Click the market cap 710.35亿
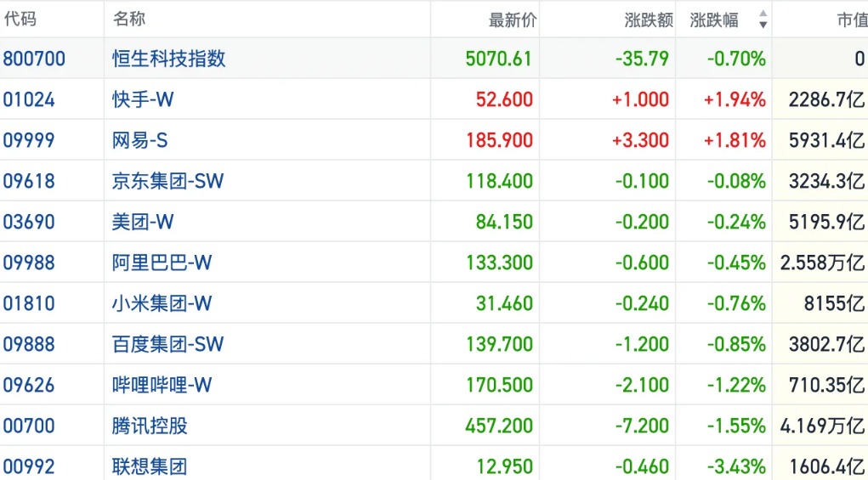The width and height of the screenshot is (868, 480). tap(827, 386)
